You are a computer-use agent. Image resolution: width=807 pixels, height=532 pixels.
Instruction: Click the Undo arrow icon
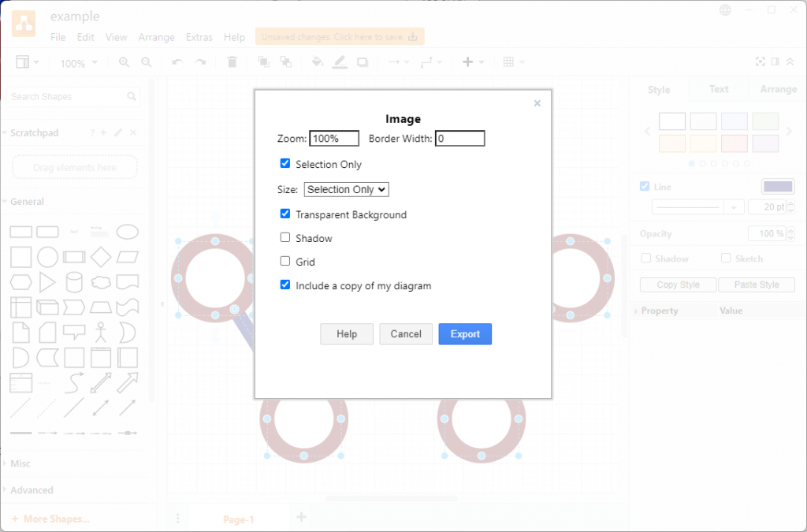(x=177, y=62)
